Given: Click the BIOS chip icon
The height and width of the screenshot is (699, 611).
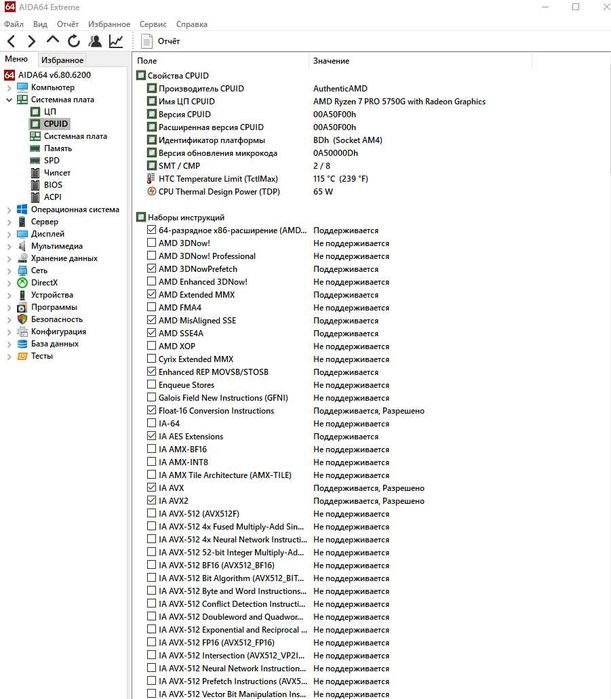Looking at the screenshot, I should [x=35, y=185].
